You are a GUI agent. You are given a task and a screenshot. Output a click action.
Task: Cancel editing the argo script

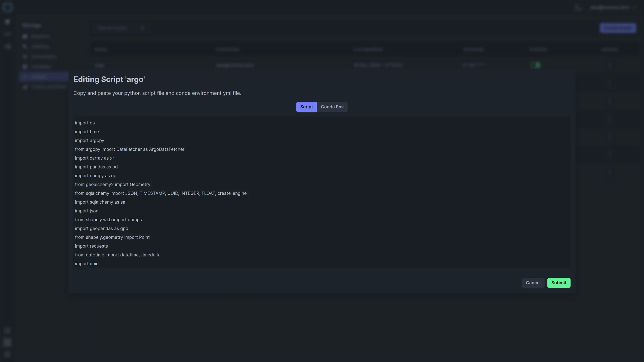click(x=533, y=283)
